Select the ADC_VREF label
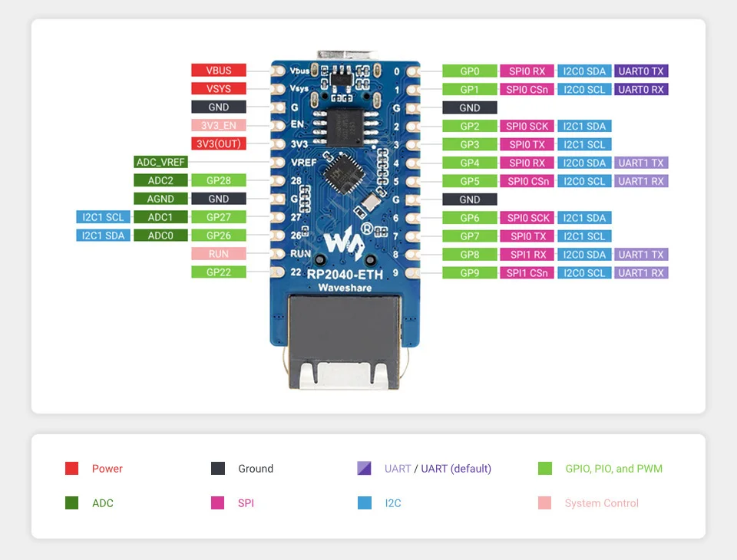The image size is (737, 560). [x=160, y=162]
